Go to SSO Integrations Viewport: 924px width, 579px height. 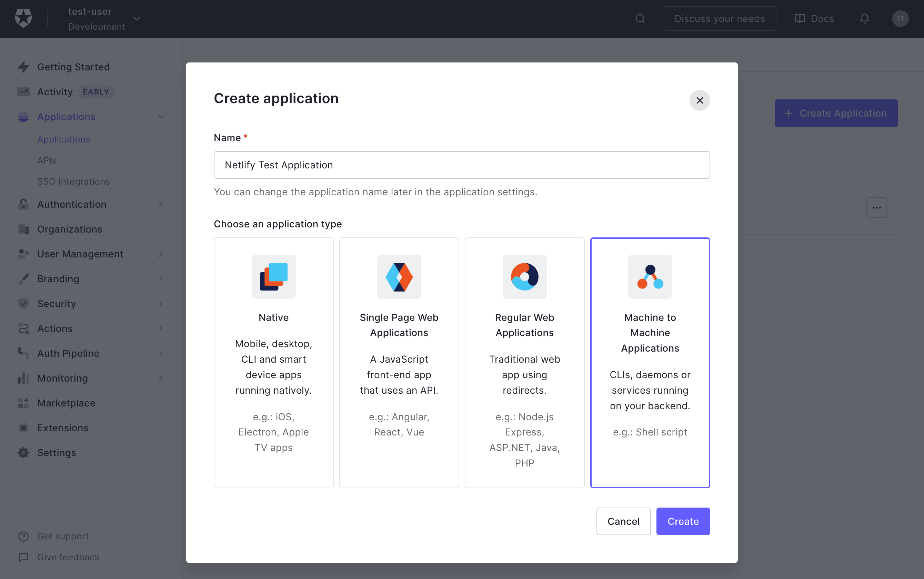73,181
